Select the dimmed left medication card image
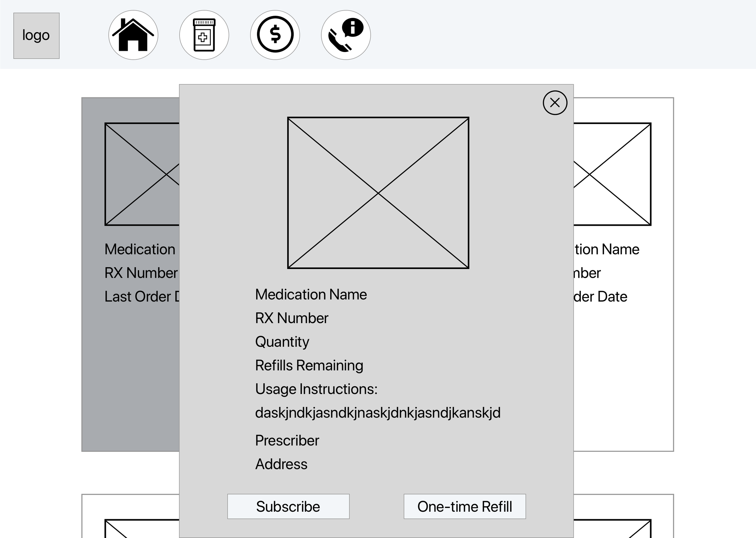 142,174
